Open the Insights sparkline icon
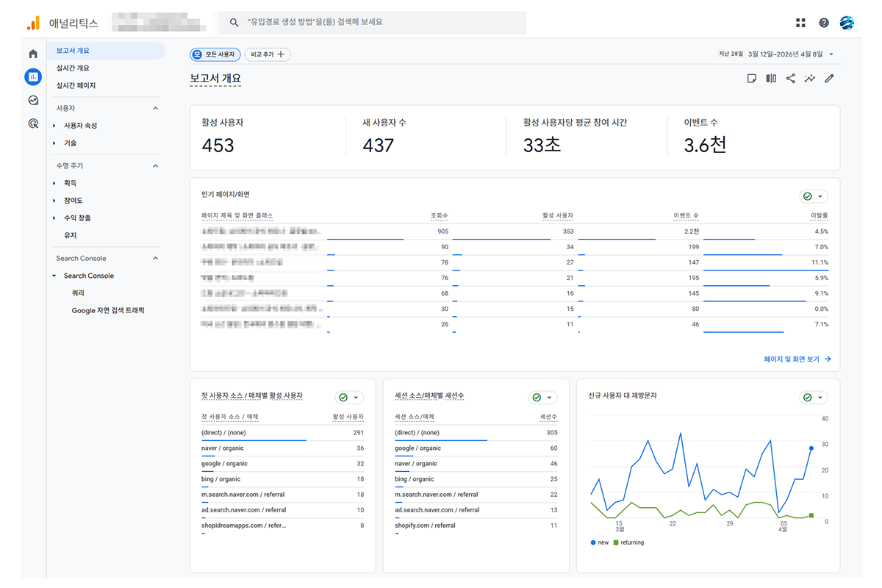Image resolution: width=882 pixels, height=588 pixels. tap(810, 79)
